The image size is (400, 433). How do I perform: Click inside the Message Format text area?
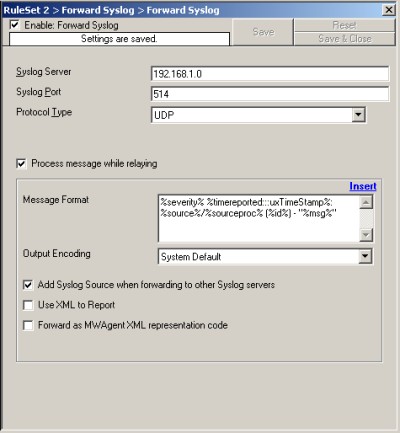pyautogui.click(x=259, y=219)
